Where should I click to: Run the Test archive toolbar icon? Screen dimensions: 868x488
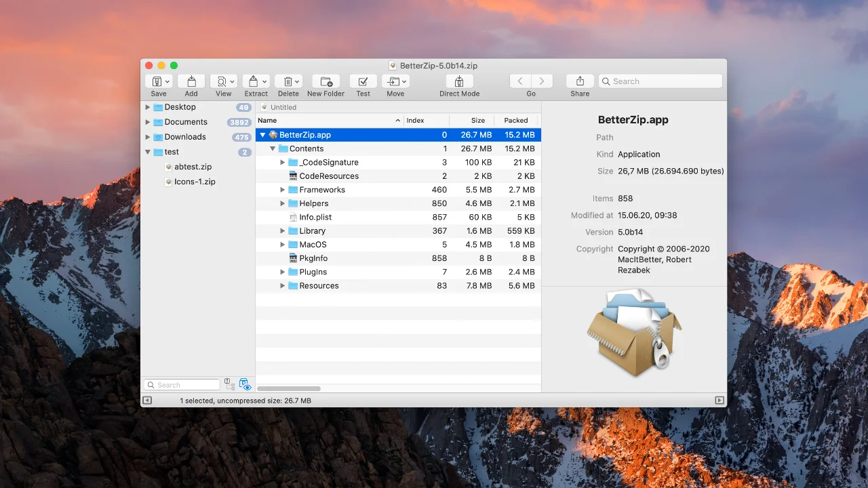pos(363,81)
